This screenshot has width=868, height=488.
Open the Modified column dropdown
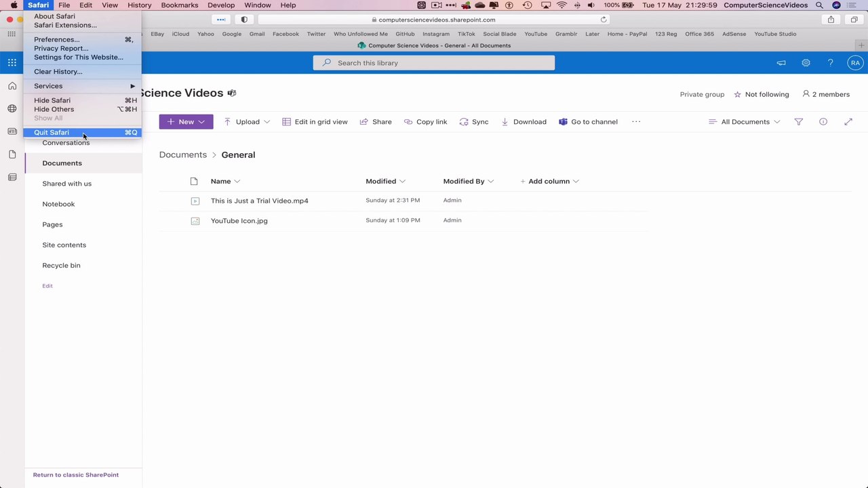[402, 181]
